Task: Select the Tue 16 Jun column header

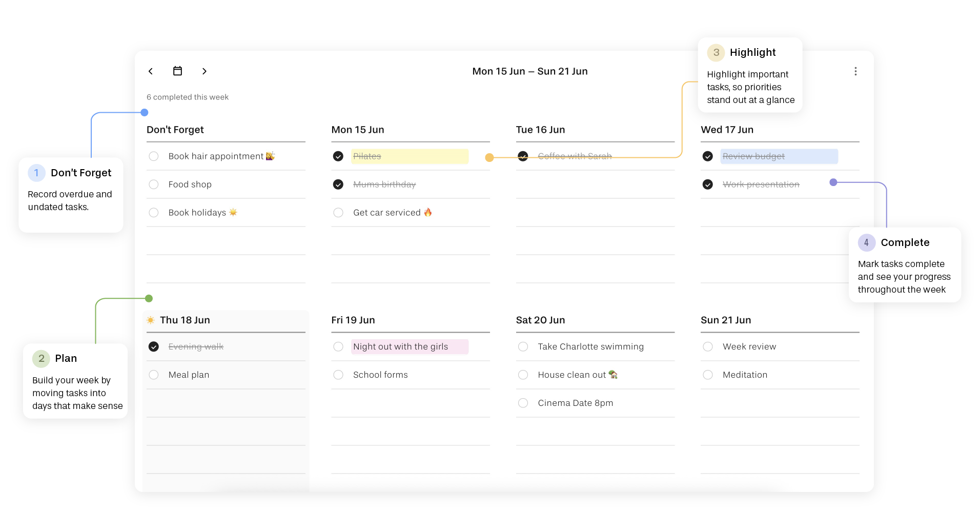Action: pyautogui.click(x=541, y=130)
